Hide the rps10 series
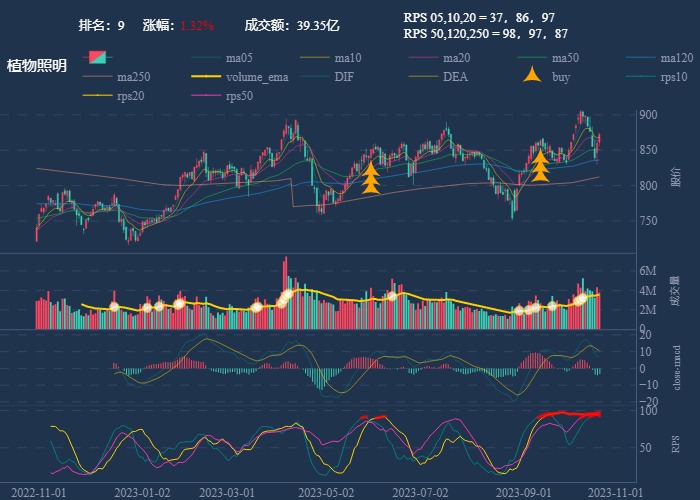This screenshot has width=700, height=500. tap(673, 76)
